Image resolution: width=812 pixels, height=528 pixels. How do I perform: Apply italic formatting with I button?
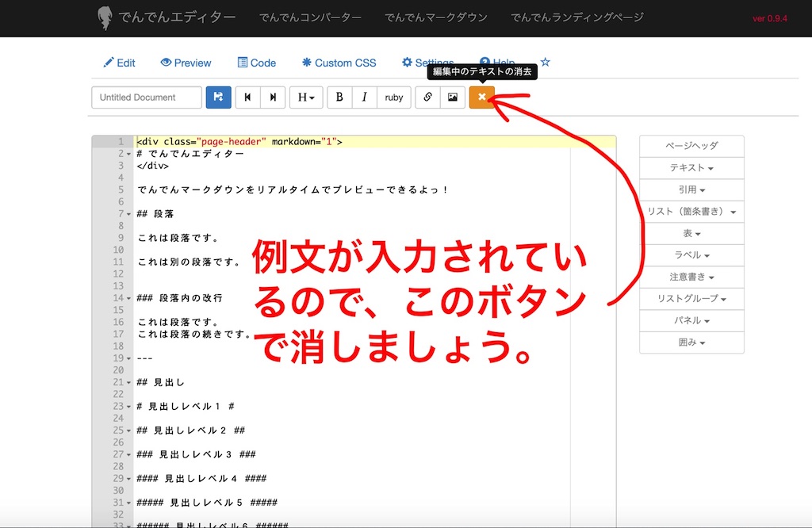(x=364, y=98)
